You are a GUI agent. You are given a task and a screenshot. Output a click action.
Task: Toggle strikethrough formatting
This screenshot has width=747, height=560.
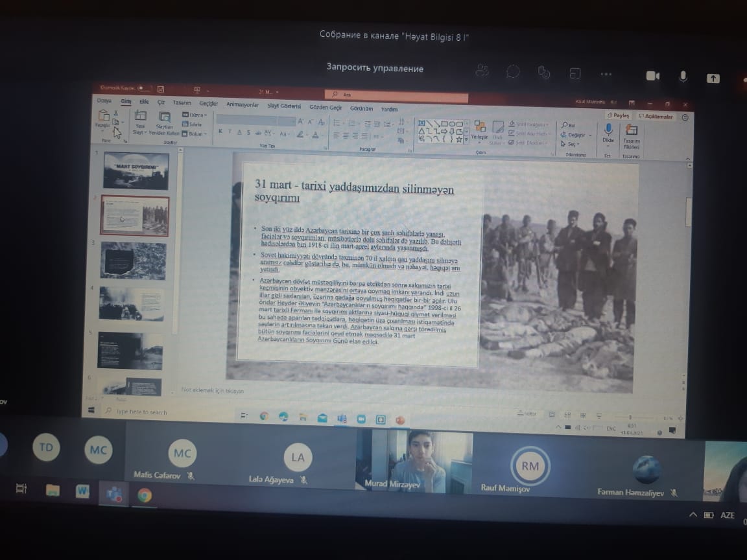pyautogui.click(x=258, y=133)
